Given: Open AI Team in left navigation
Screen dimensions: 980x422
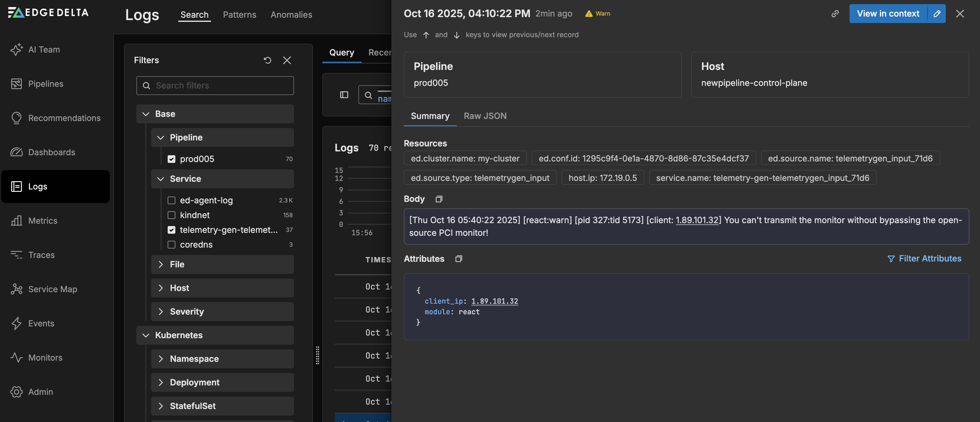Looking at the screenshot, I should tap(44, 49).
